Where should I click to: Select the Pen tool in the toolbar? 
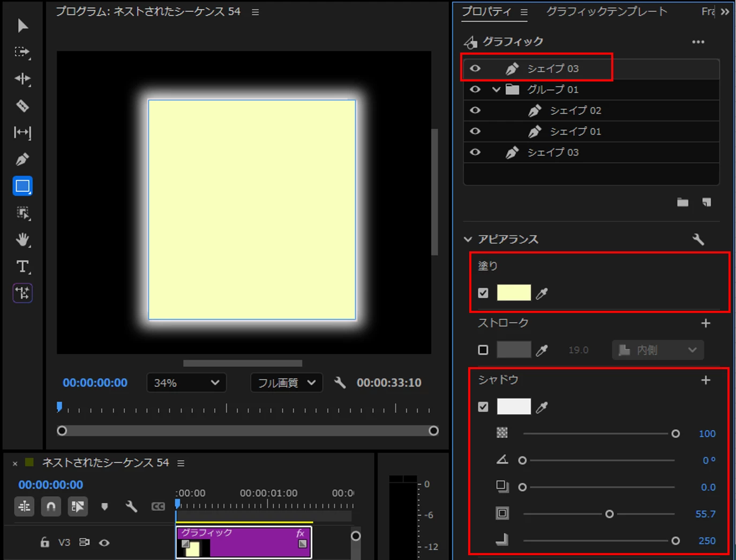[22, 159]
